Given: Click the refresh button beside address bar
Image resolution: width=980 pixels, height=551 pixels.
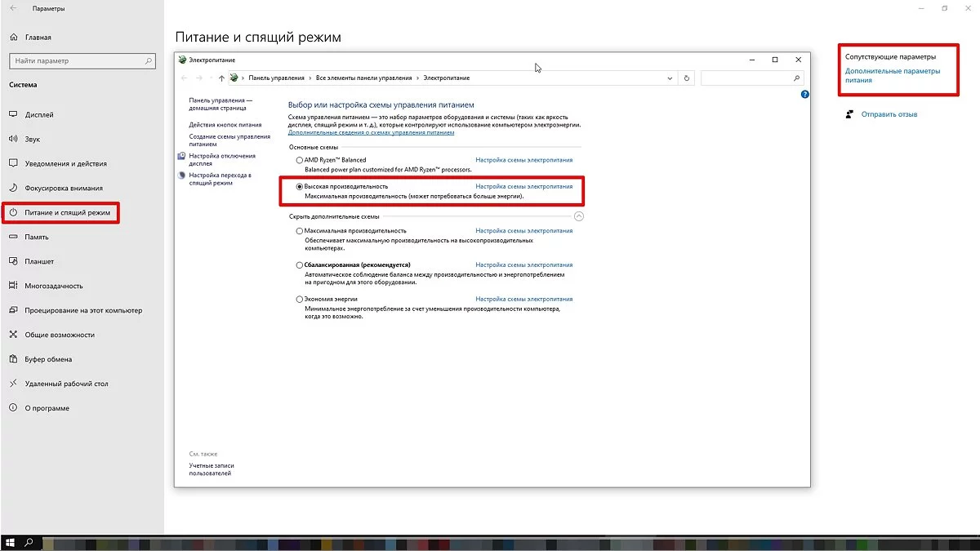Looking at the screenshot, I should pos(687,78).
